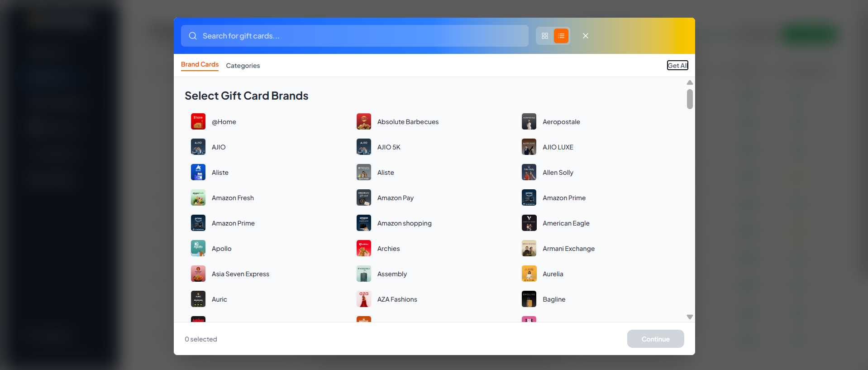The image size is (868, 370).
Task: Choose the '@Home' brand label
Action: click(224, 122)
